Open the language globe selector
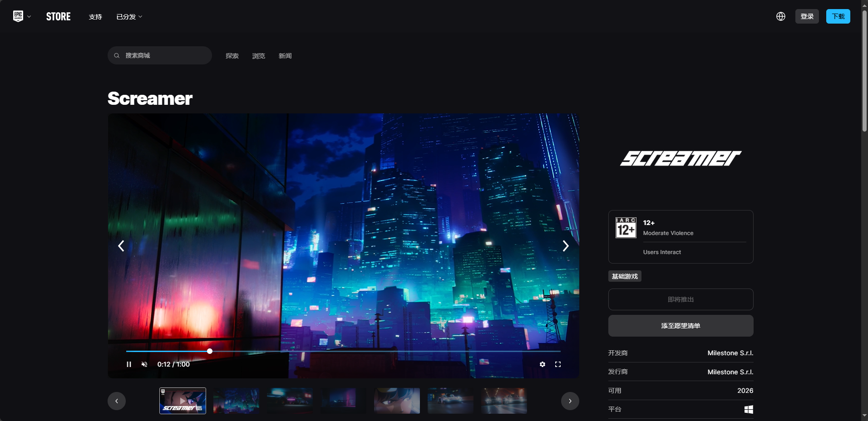868x421 pixels. coord(781,16)
